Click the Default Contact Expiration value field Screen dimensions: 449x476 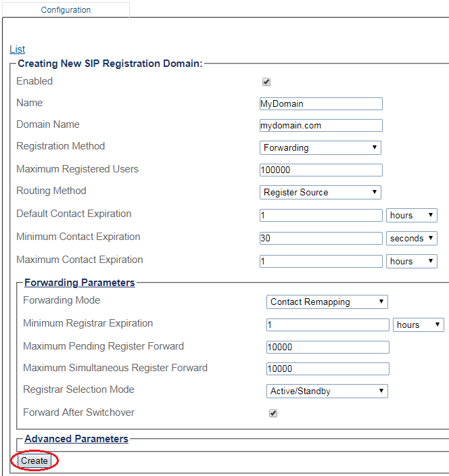pos(321,215)
